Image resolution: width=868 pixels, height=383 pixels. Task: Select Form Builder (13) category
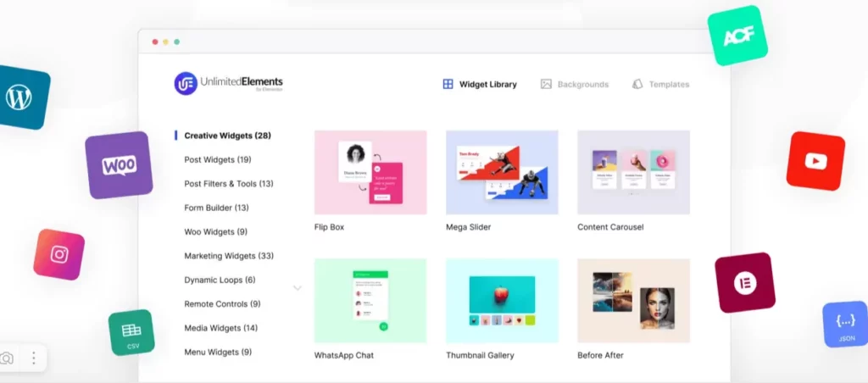[216, 208]
